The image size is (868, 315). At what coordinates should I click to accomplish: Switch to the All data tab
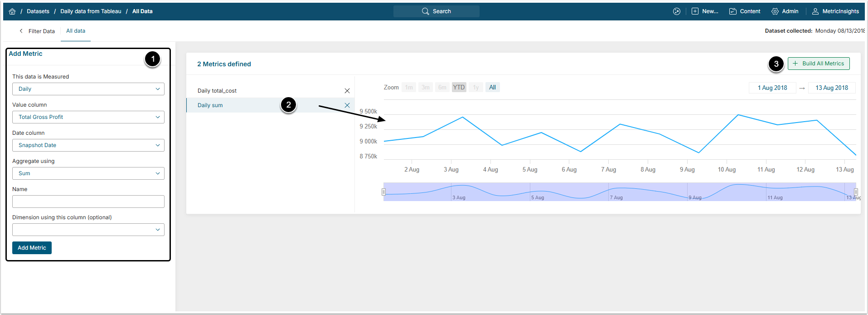pos(76,31)
